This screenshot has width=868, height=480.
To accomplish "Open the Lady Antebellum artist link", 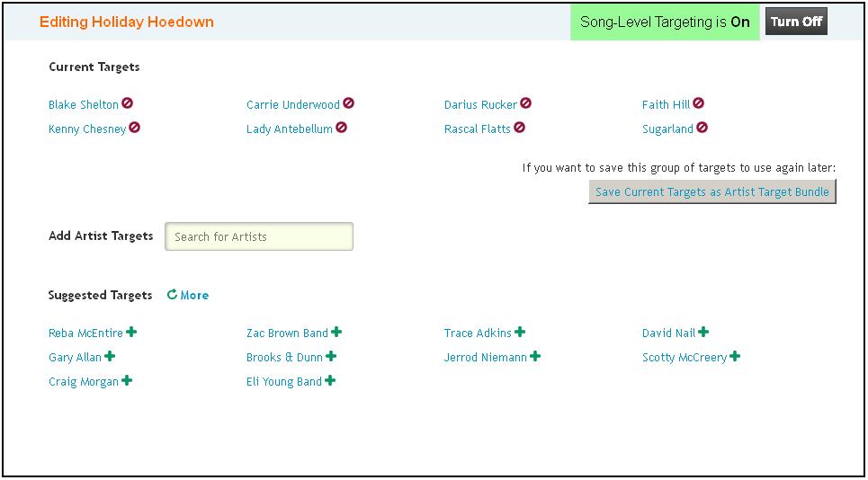I will [290, 129].
